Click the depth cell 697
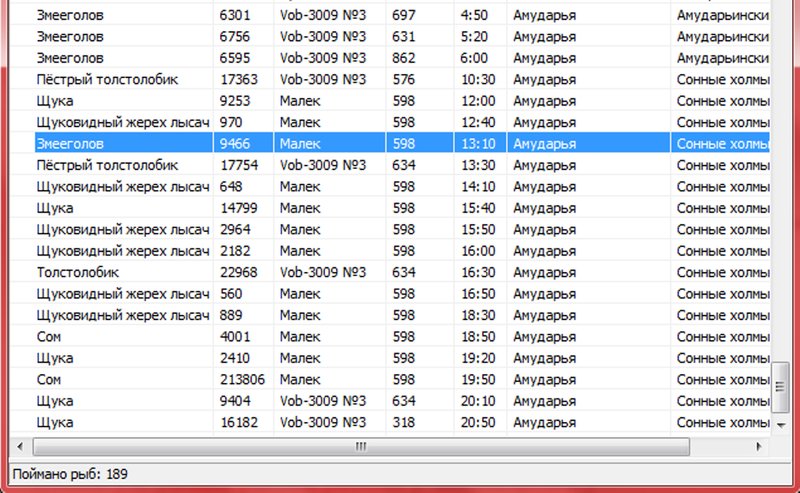The height and width of the screenshot is (493, 800). (x=404, y=15)
